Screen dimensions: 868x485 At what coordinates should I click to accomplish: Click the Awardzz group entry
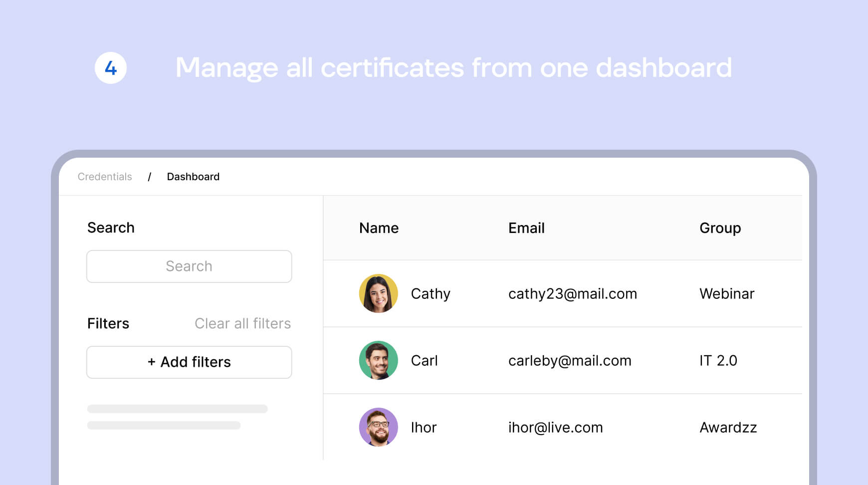(x=728, y=428)
